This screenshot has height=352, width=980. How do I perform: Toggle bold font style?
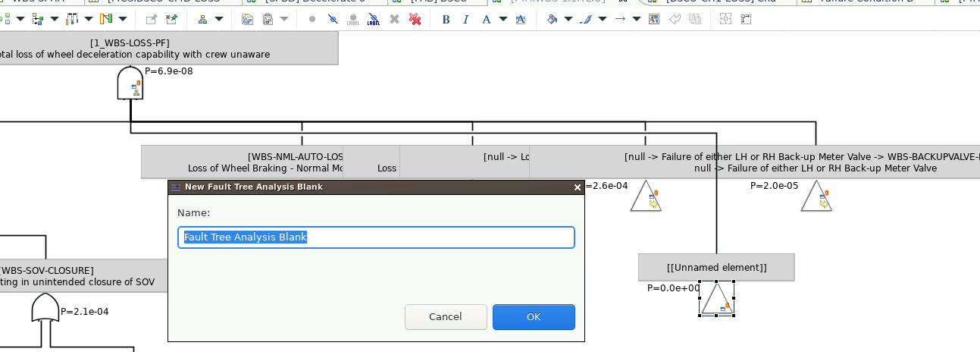click(445, 19)
